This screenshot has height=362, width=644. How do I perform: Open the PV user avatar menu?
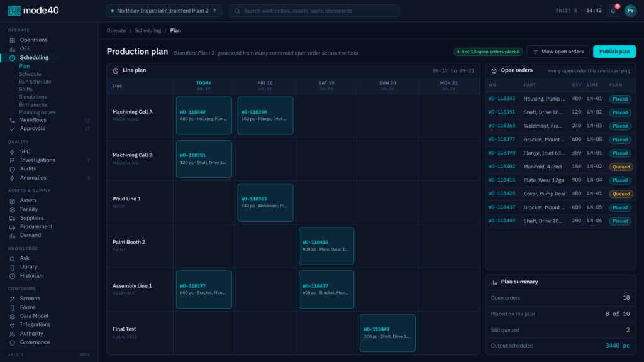tap(630, 11)
